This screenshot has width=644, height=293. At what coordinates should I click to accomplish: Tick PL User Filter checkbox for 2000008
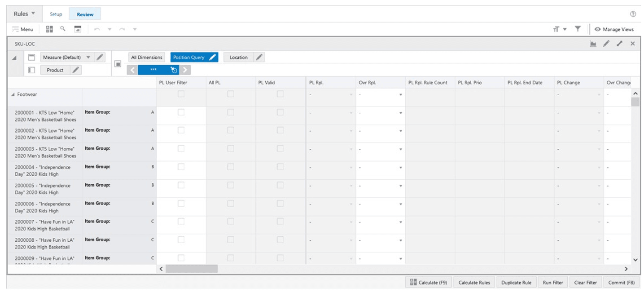(x=181, y=240)
